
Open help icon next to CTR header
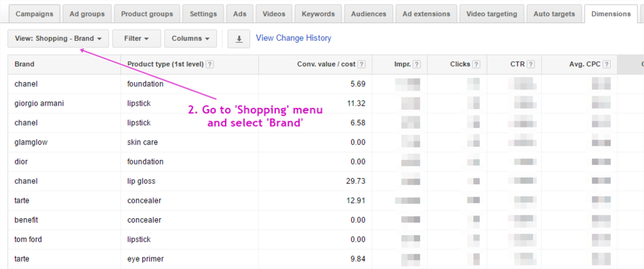click(531, 64)
